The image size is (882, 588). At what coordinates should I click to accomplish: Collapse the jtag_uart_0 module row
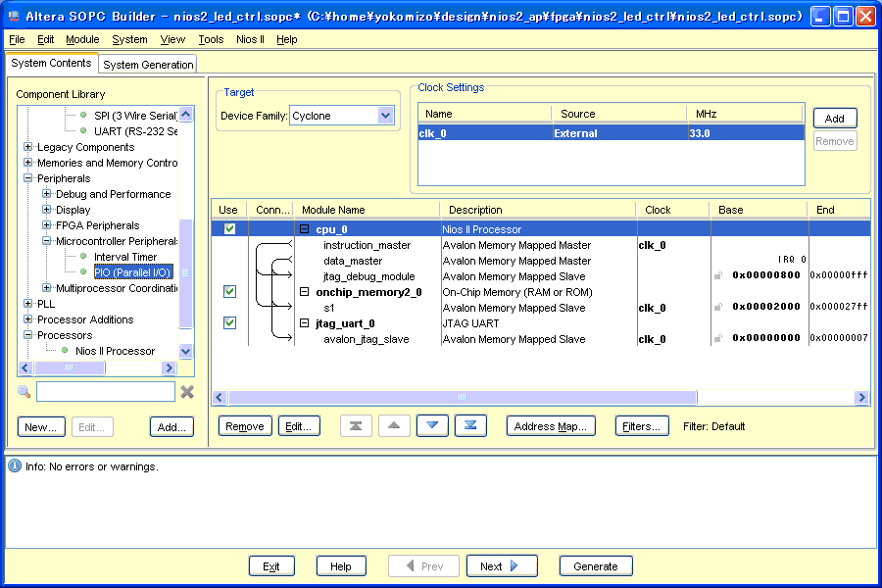[x=305, y=323]
